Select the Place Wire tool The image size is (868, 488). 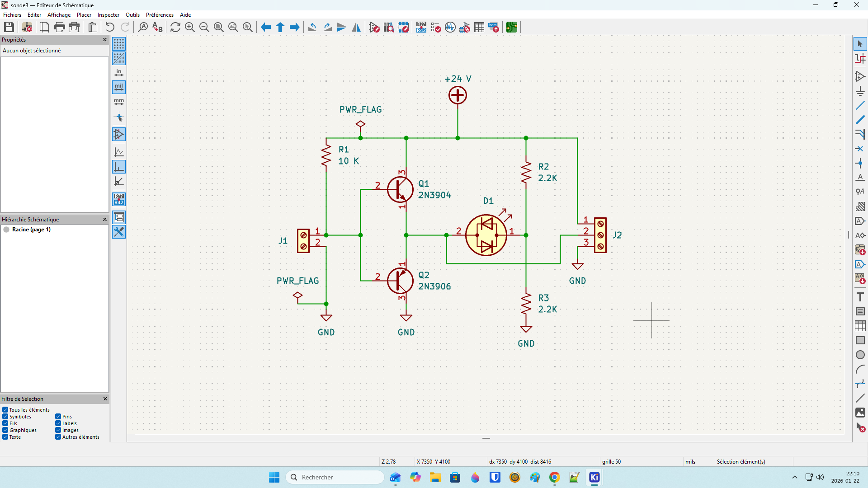pos(860,106)
